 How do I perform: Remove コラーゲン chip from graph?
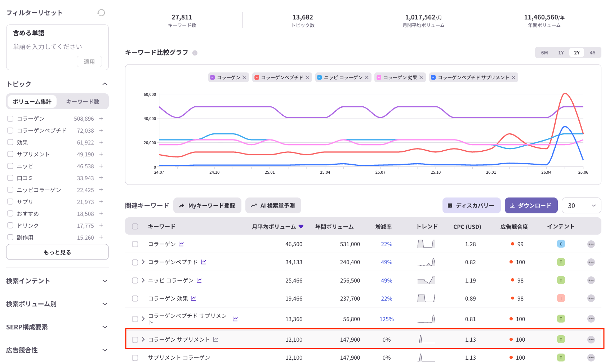pos(244,77)
